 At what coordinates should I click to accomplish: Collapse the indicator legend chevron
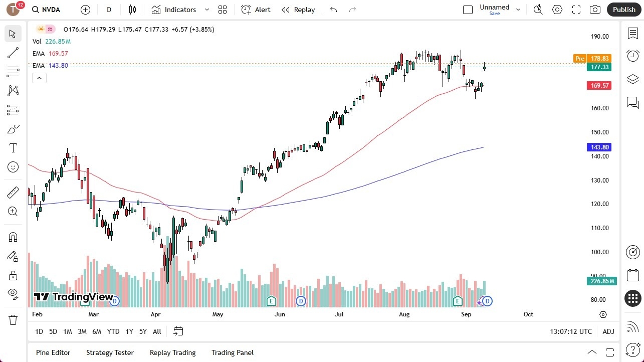coord(39,78)
